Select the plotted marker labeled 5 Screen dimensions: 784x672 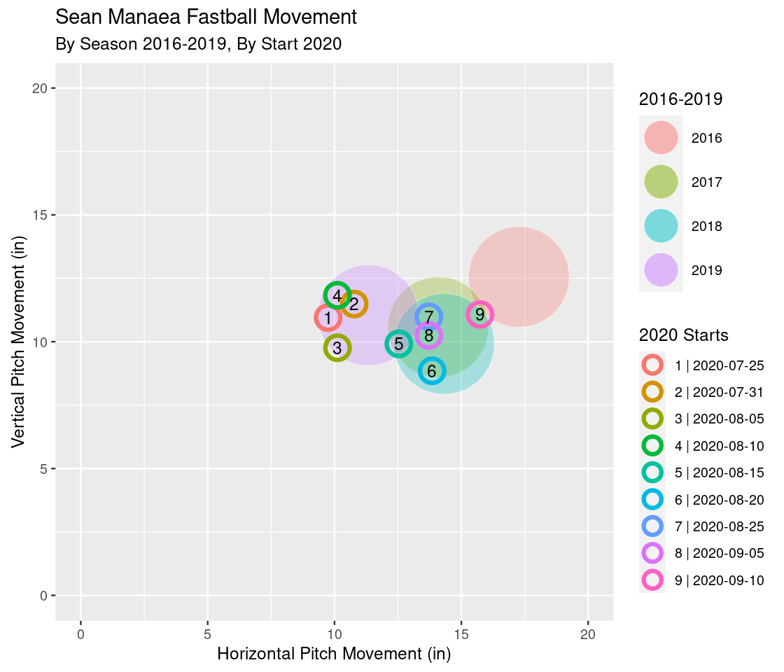pos(398,344)
